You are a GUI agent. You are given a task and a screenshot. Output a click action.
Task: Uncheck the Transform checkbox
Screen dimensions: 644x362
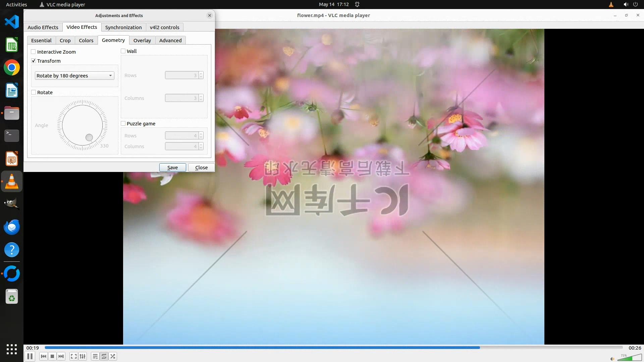(x=34, y=61)
